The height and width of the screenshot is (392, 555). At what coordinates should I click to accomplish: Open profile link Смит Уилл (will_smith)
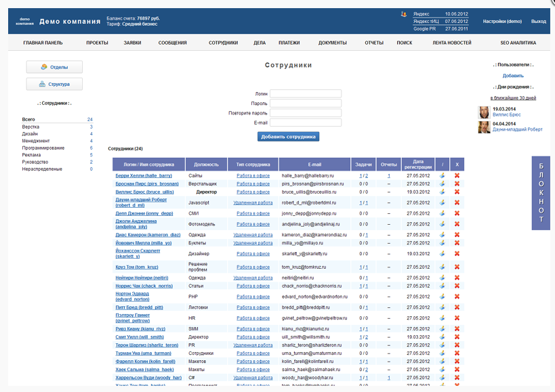point(140,337)
